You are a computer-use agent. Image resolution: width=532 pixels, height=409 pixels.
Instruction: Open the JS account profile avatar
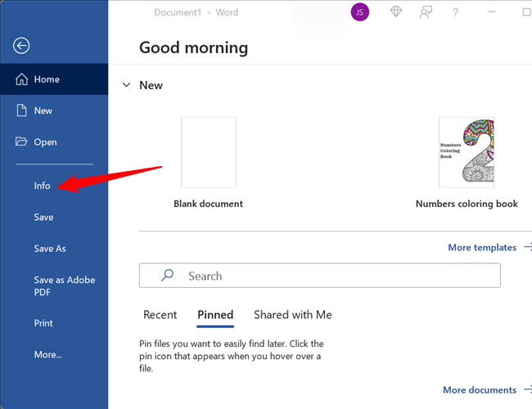[x=359, y=12]
